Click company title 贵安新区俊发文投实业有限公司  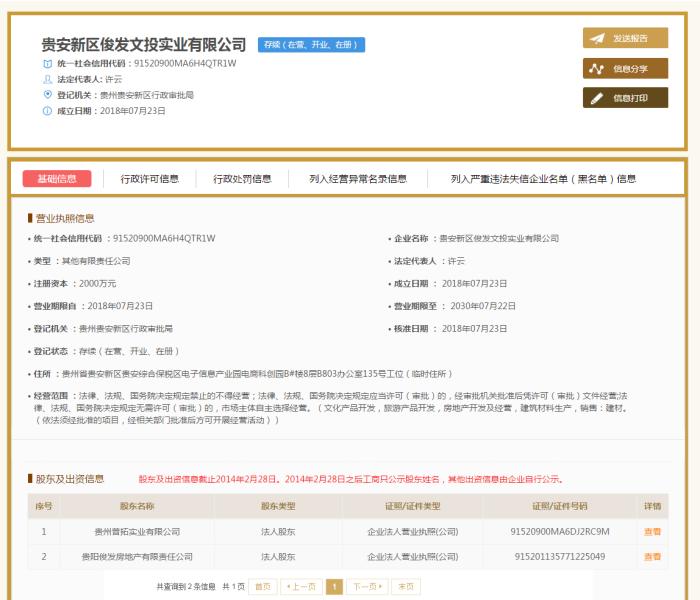[144, 45]
